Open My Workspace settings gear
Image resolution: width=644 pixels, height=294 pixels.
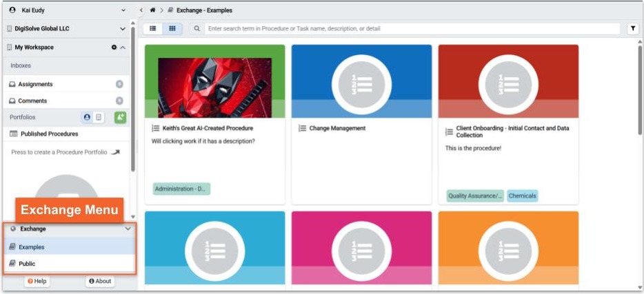point(114,48)
